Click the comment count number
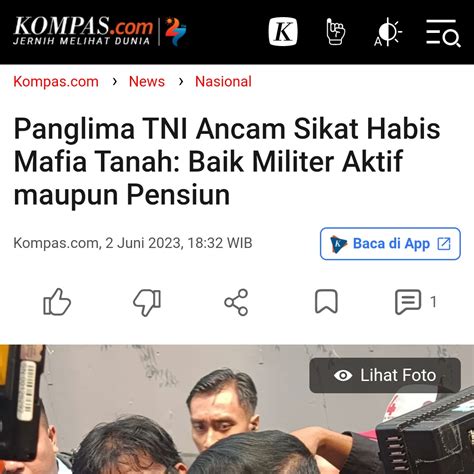Screen dimensions: 474x474 (x=433, y=302)
